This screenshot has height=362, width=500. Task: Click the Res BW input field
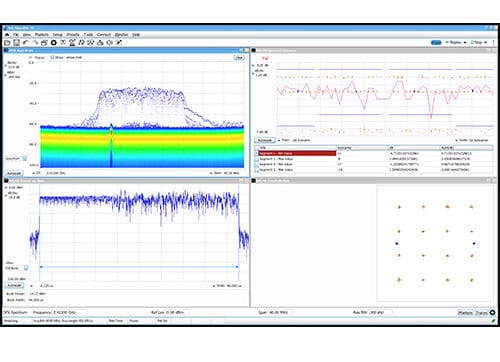point(381,312)
